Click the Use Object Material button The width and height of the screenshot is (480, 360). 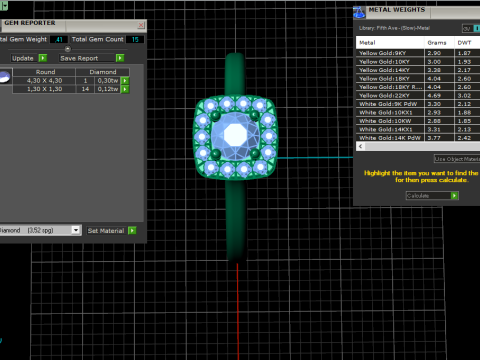point(457,159)
